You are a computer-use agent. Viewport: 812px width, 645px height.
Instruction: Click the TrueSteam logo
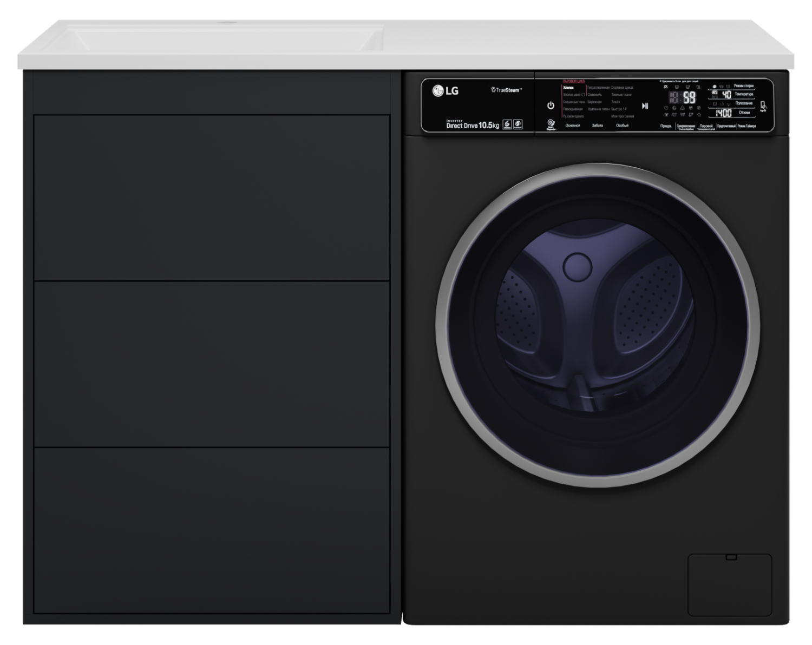(x=506, y=90)
